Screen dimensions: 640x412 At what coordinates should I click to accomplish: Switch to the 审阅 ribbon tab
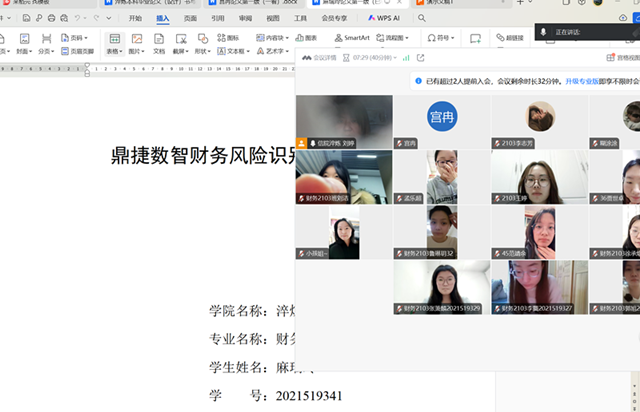point(245,18)
